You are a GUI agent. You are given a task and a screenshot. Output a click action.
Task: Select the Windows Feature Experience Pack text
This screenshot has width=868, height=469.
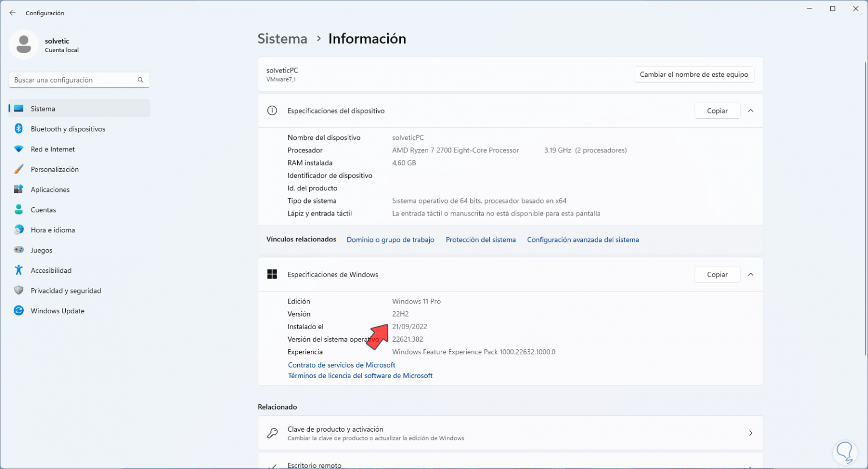tap(474, 352)
